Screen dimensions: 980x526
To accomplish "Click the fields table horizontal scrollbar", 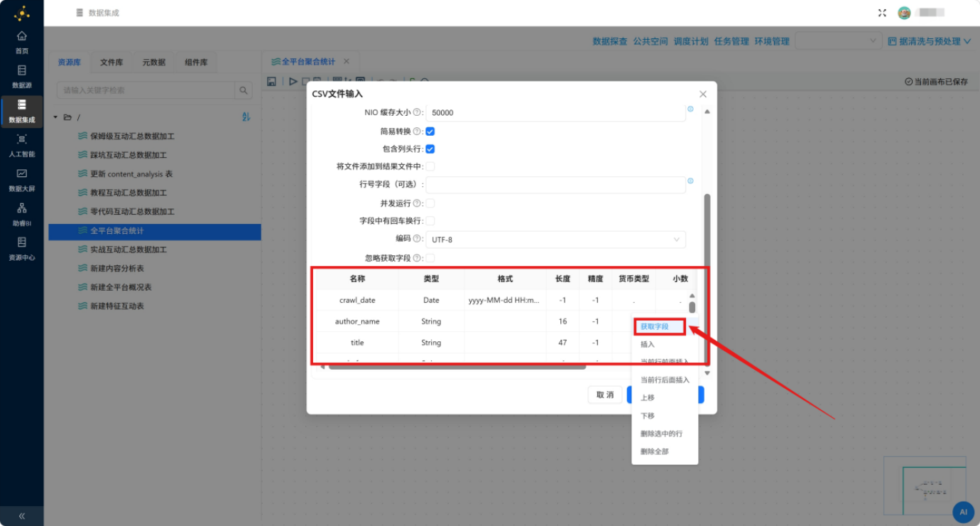I will pyautogui.click(x=457, y=367).
